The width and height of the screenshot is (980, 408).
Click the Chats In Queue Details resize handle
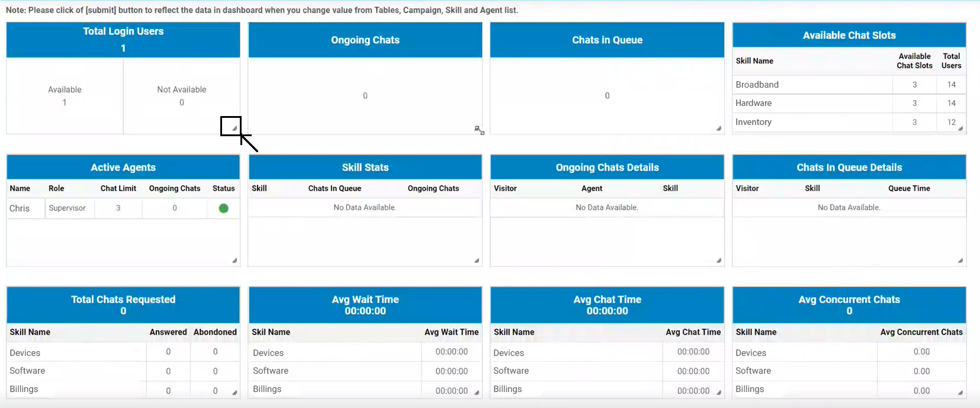(960, 261)
